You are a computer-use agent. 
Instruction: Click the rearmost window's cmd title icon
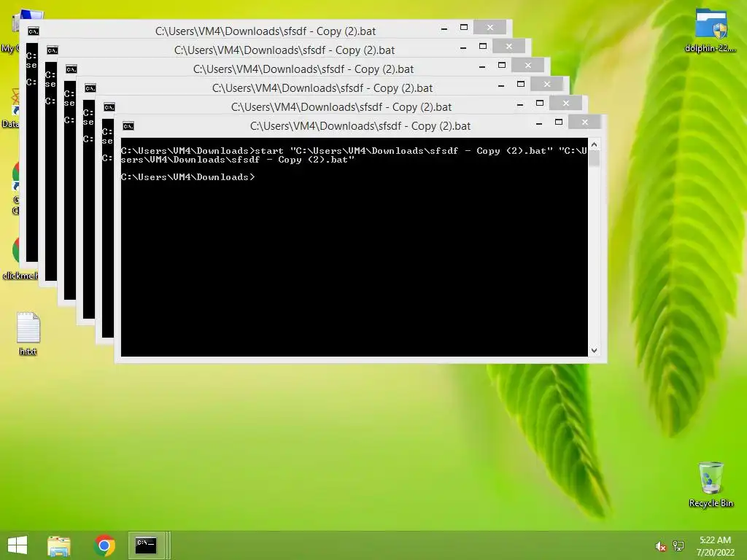[34, 31]
